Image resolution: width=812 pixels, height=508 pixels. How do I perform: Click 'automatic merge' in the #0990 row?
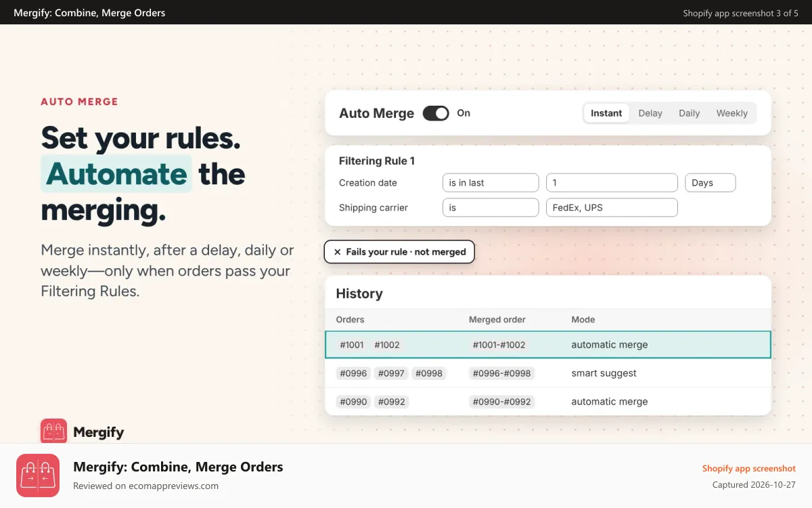[610, 402]
